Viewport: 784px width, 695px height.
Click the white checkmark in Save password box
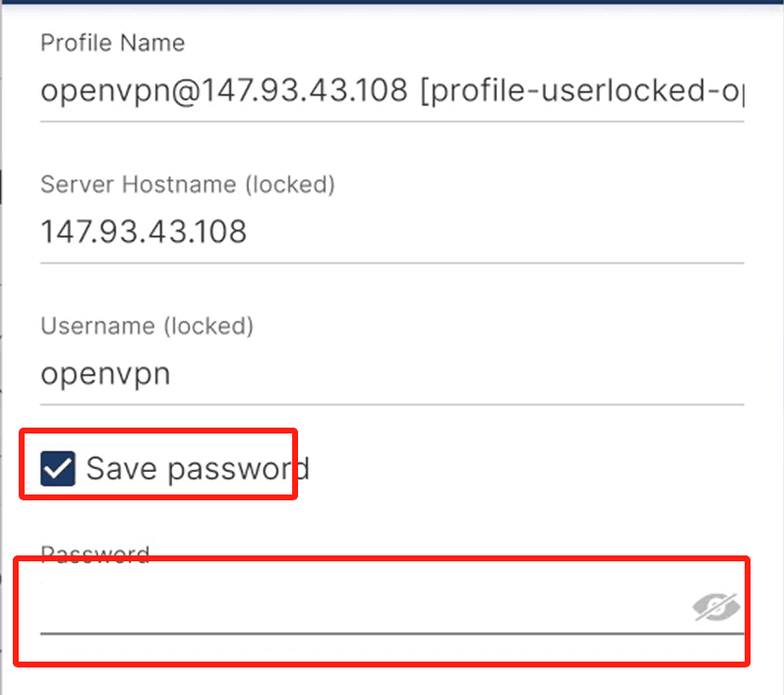pyautogui.click(x=58, y=469)
